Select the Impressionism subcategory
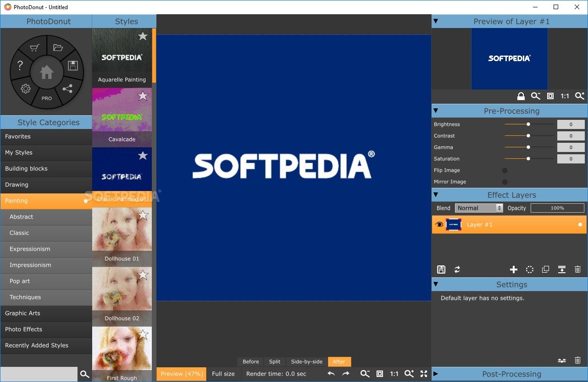Image resolution: width=588 pixels, height=382 pixels. tap(46, 265)
